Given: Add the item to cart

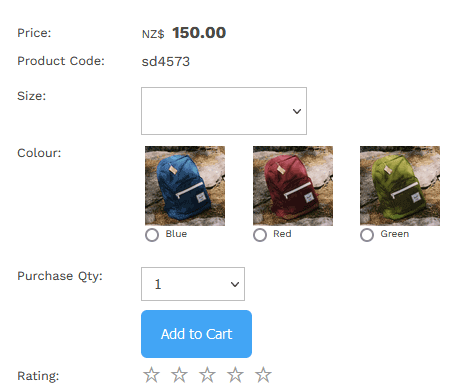Looking at the screenshot, I should [x=197, y=334].
